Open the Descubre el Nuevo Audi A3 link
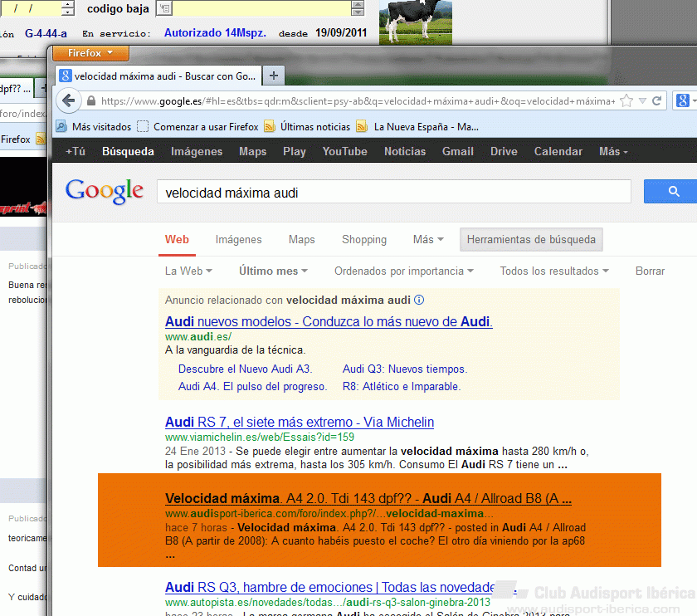697x616 pixels. pyautogui.click(x=245, y=369)
